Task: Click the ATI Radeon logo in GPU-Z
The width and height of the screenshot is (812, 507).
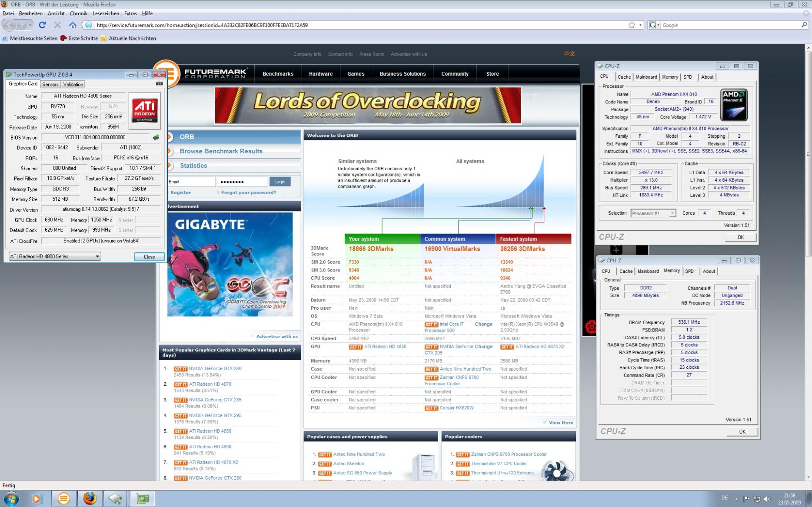Action: [145, 110]
